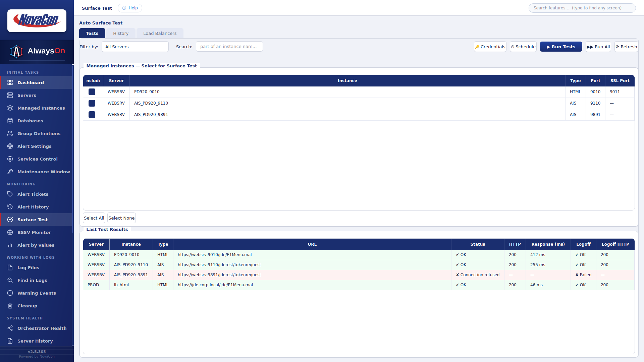Screen dimensions: 644x362
Task: Click the Run Tests button label
Action: pos(563,47)
